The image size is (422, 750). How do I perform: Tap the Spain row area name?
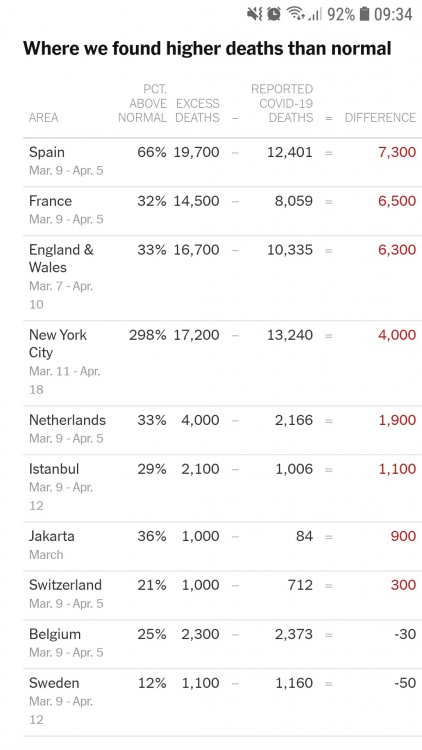click(x=46, y=152)
